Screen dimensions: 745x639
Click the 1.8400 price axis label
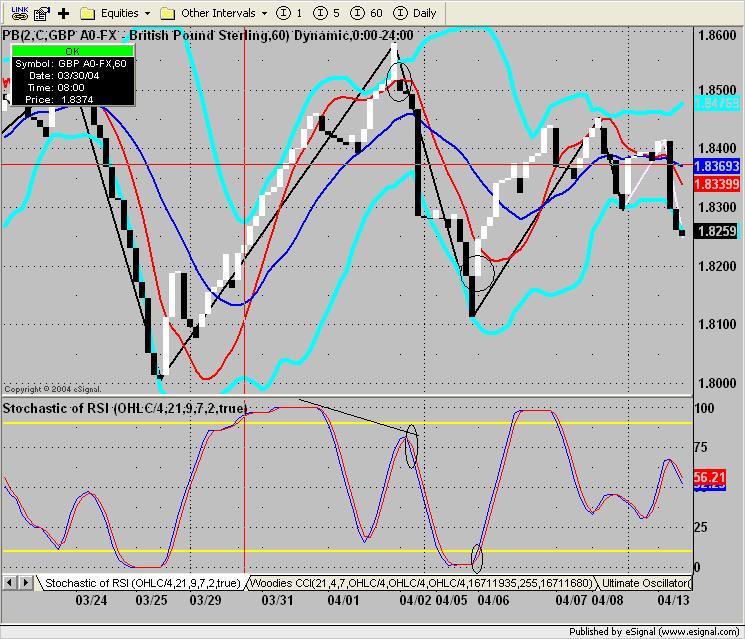716,149
